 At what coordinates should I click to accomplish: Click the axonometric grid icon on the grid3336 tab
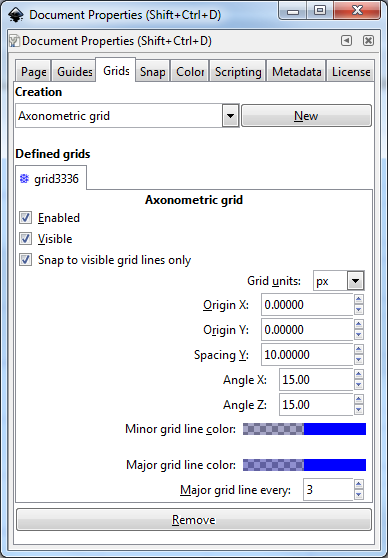24,179
